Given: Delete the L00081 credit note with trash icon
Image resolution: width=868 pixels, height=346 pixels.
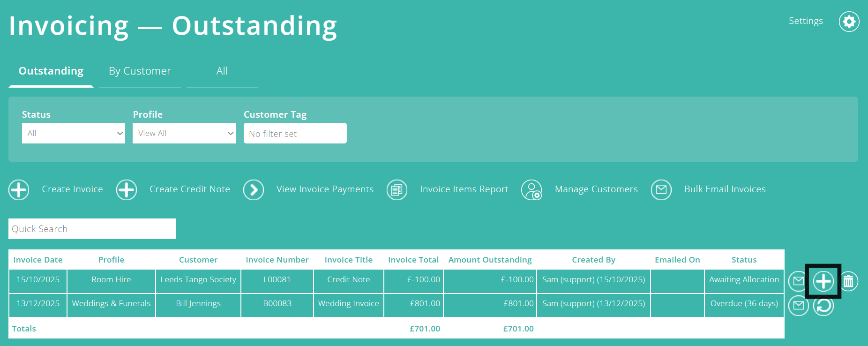Looking at the screenshot, I should pyautogui.click(x=848, y=281).
